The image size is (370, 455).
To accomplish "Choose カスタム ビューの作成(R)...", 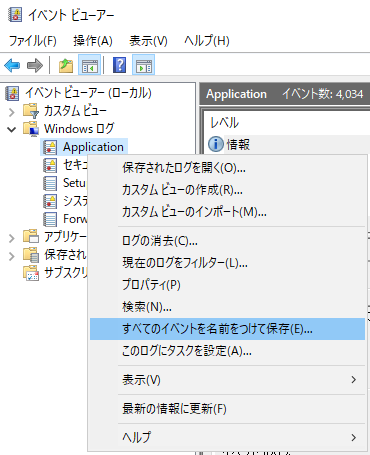I will pyautogui.click(x=227, y=190).
